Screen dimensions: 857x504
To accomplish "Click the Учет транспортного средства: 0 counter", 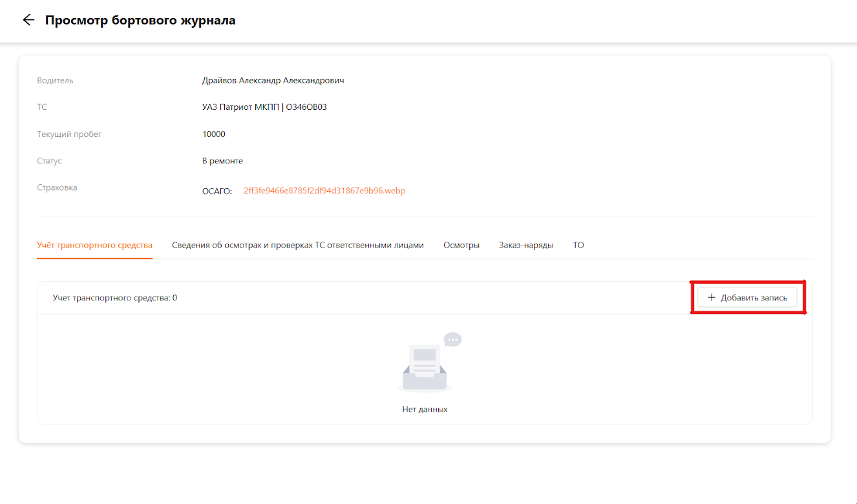I will click(114, 298).
